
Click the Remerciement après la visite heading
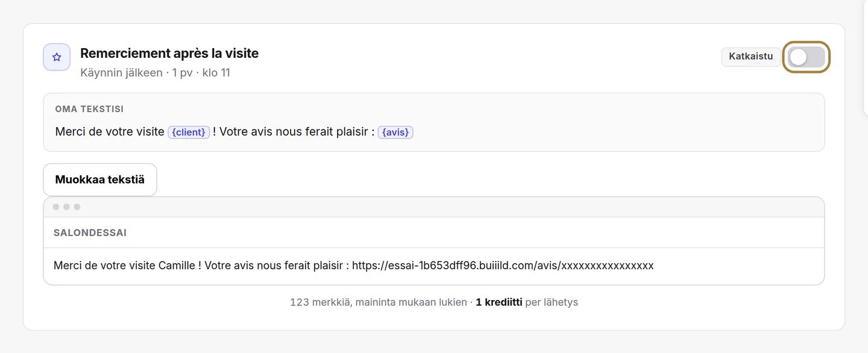tap(169, 53)
